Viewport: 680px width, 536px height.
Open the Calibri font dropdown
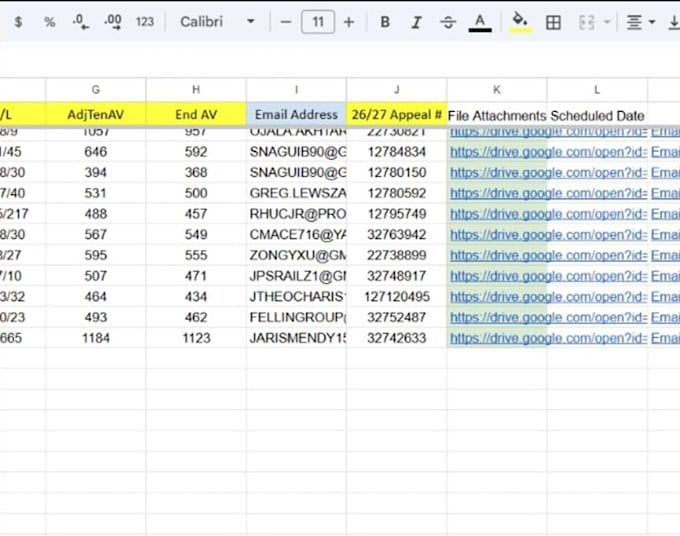click(217, 22)
